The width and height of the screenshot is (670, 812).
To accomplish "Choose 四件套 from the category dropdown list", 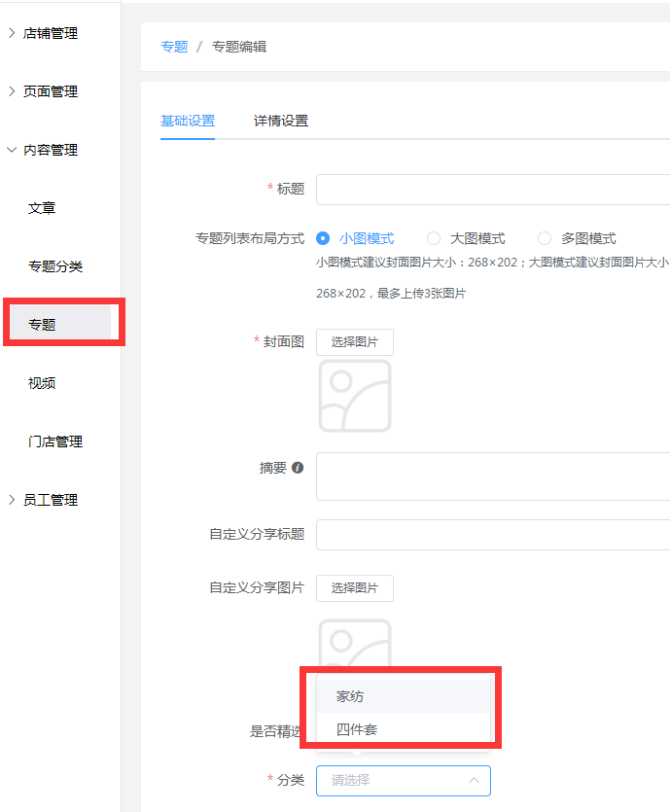I will coord(404,729).
